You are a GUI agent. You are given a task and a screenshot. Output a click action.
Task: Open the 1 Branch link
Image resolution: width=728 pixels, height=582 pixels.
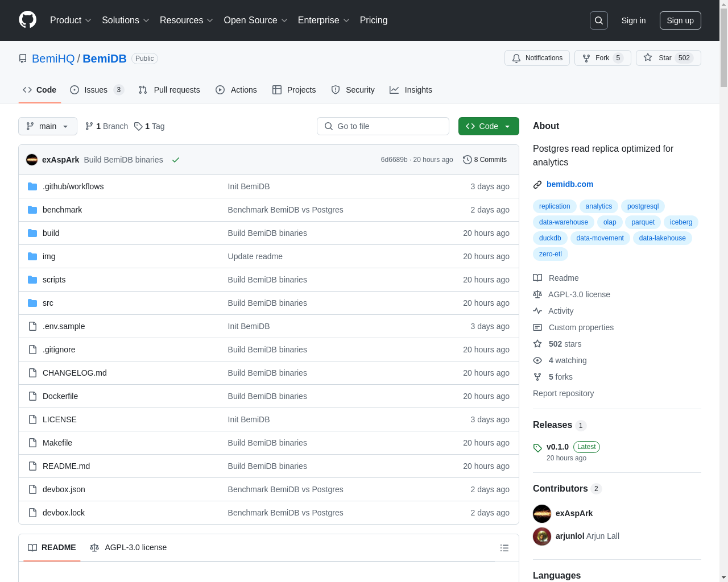point(106,126)
